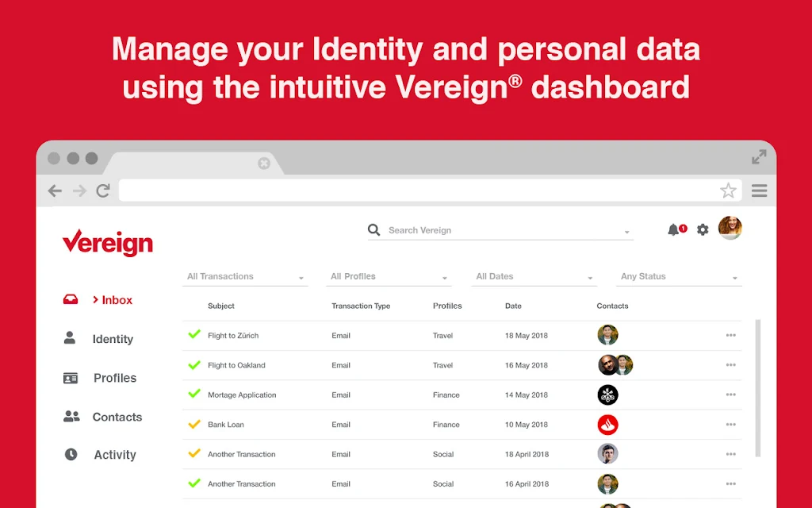Click the red bank logo contact in Bank Loan row
812x508 pixels.
pyautogui.click(x=607, y=425)
